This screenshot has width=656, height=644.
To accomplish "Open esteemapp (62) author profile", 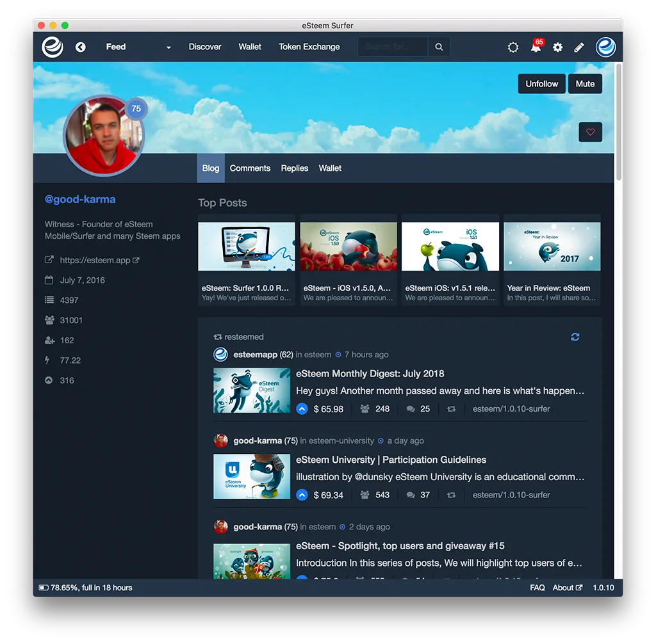I will (x=263, y=355).
